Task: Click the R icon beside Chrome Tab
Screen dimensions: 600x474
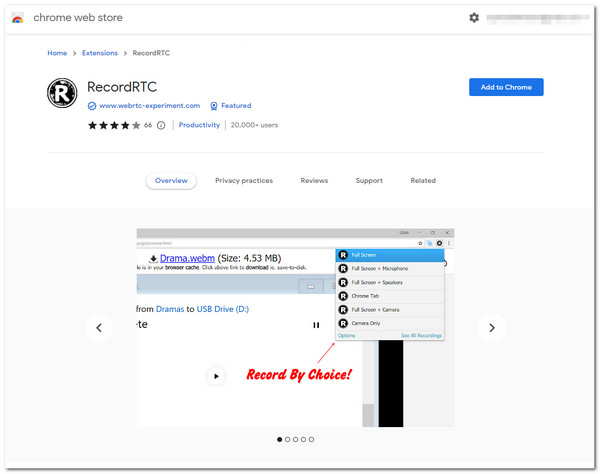Action: click(343, 296)
